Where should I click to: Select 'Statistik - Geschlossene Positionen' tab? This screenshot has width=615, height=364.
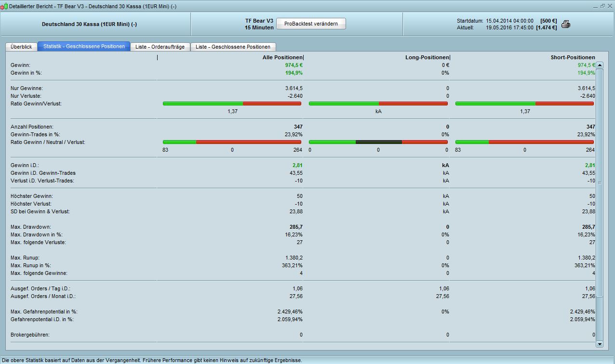tap(84, 46)
